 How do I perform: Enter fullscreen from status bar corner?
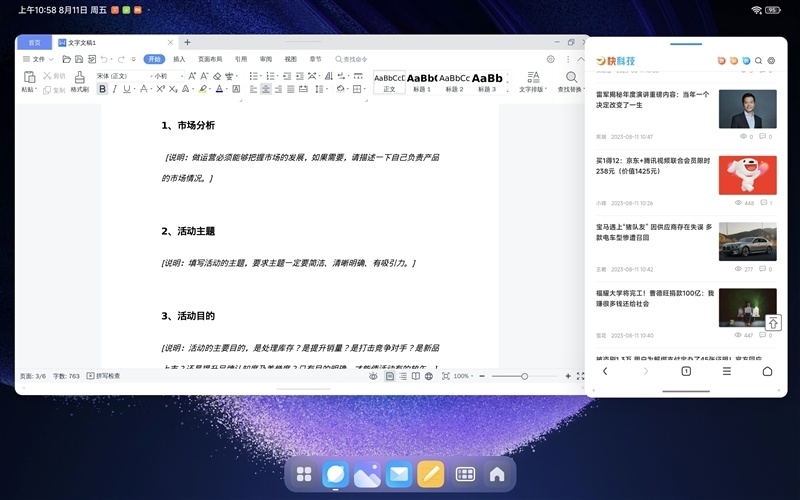(580, 376)
